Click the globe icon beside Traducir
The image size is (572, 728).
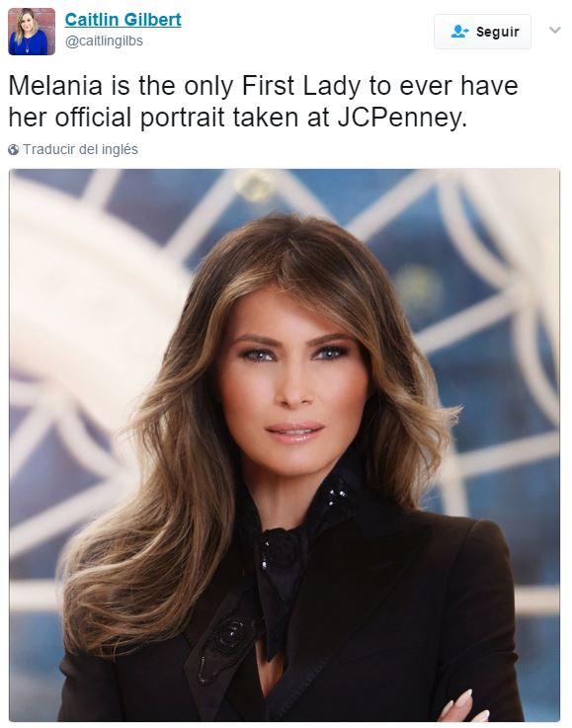pos(14,150)
